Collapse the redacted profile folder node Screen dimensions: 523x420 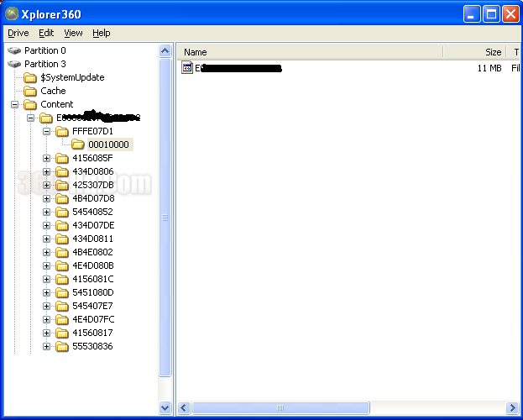pyautogui.click(x=30, y=118)
